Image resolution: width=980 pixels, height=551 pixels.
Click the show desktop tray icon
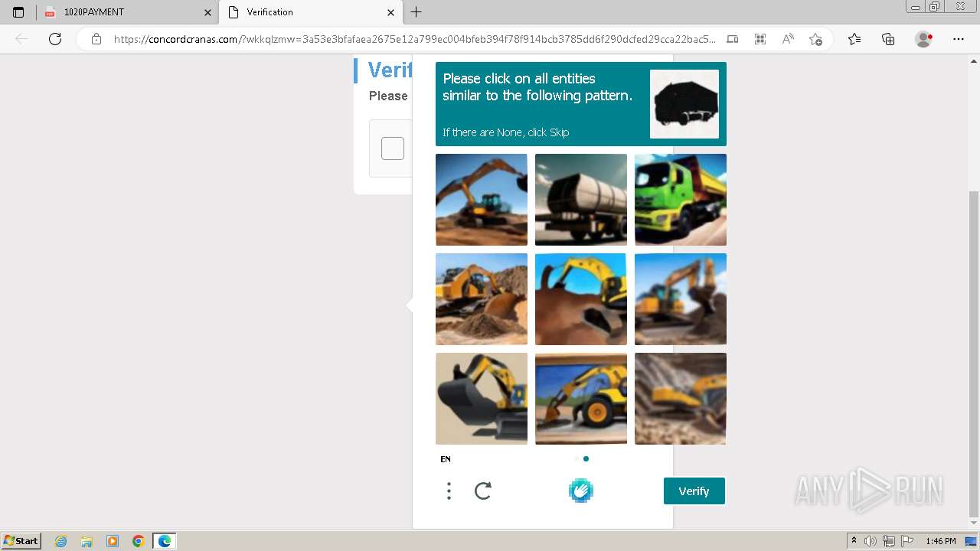pos(971,541)
